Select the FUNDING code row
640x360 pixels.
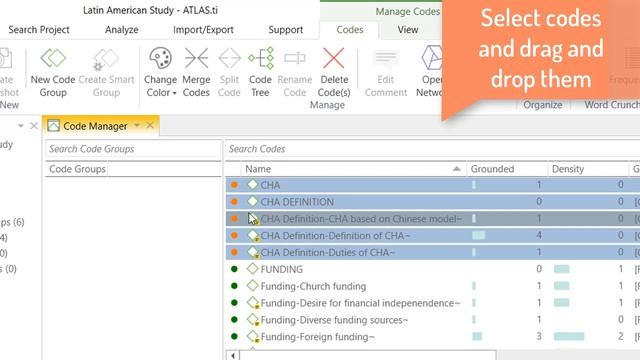click(433, 269)
